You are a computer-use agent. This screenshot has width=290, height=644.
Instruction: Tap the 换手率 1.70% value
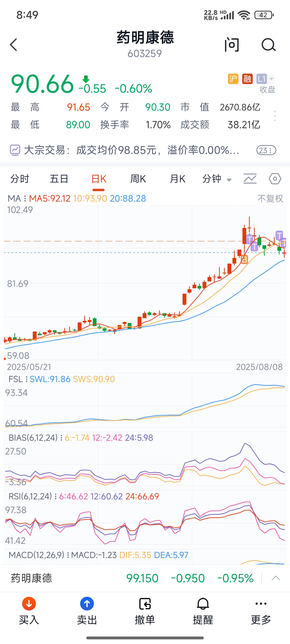click(158, 125)
